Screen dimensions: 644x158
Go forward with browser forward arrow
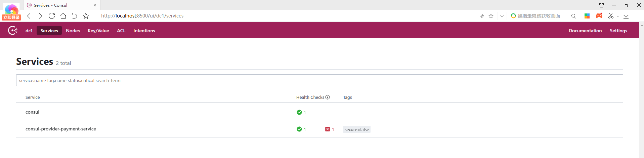(40, 16)
